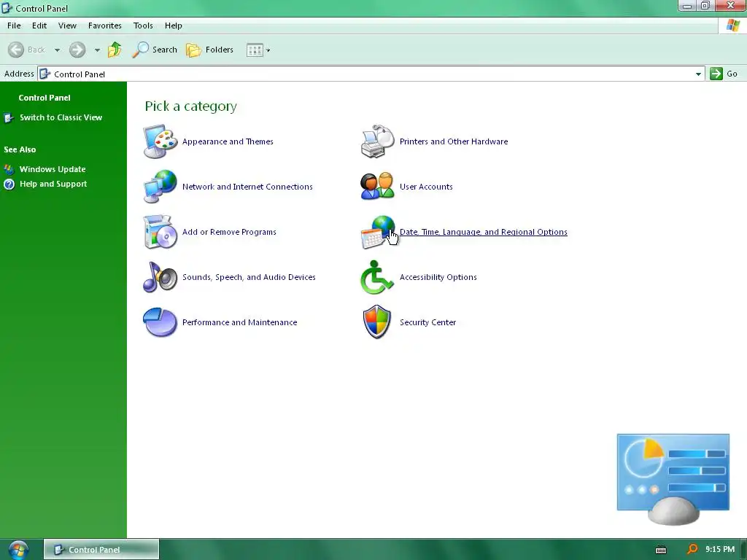The width and height of the screenshot is (747, 560).
Task: Click the Start orb on the taskbar
Action: pyautogui.click(x=18, y=550)
